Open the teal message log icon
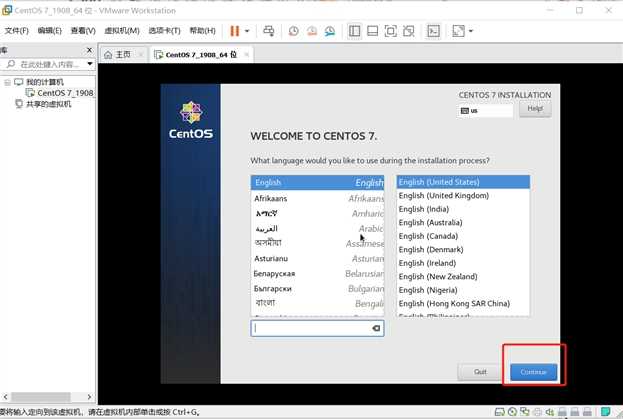The height and width of the screenshot is (419, 623). pyautogui.click(x=605, y=412)
